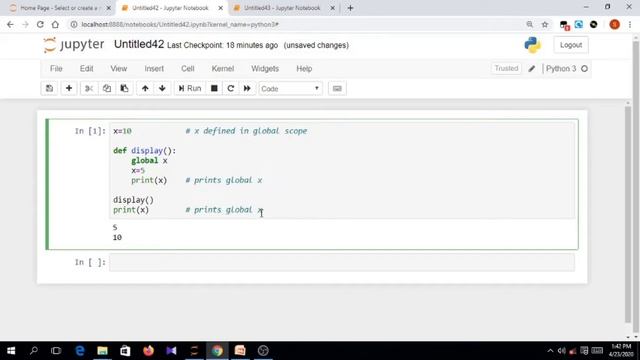Viewport: 640px width, 360px height.
Task: Open the user profile avatar in Chrome
Action: click(x=614, y=24)
